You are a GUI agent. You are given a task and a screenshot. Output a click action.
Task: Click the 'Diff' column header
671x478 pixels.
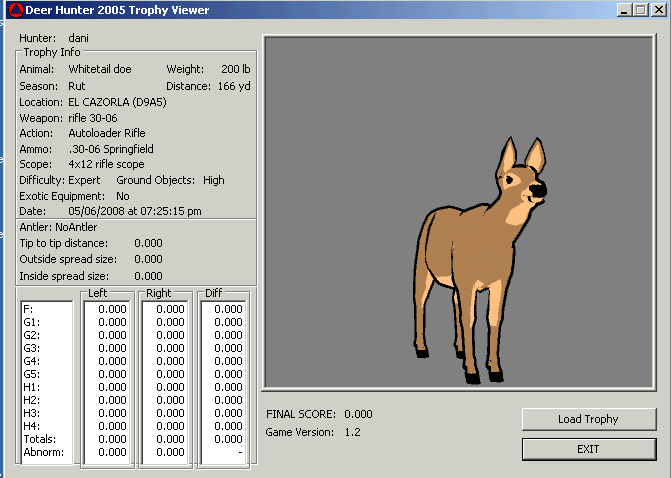click(x=214, y=293)
